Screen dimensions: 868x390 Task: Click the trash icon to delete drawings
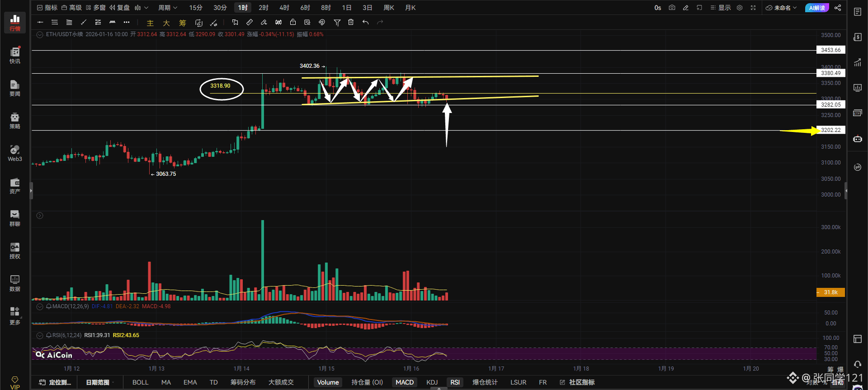(x=351, y=22)
